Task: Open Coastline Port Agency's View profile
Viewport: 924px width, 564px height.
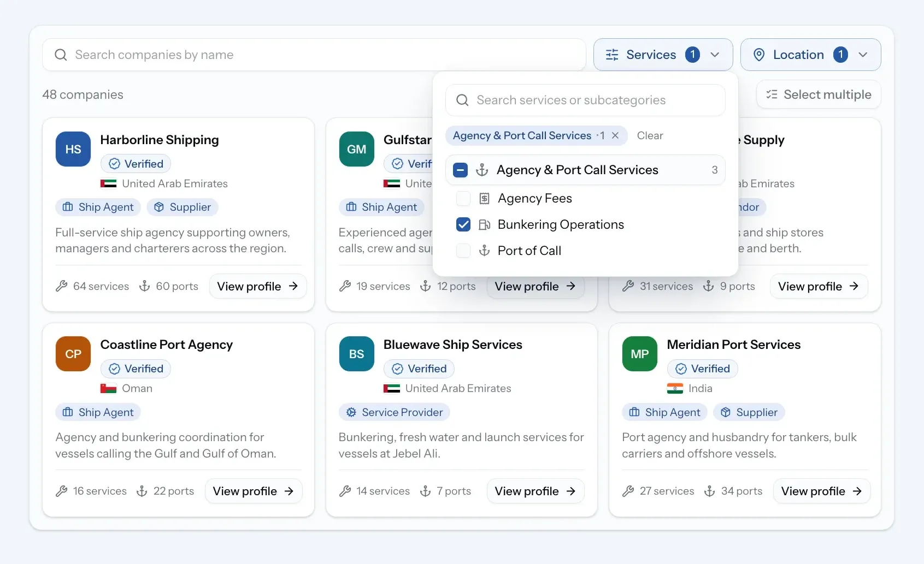Action: (254, 491)
